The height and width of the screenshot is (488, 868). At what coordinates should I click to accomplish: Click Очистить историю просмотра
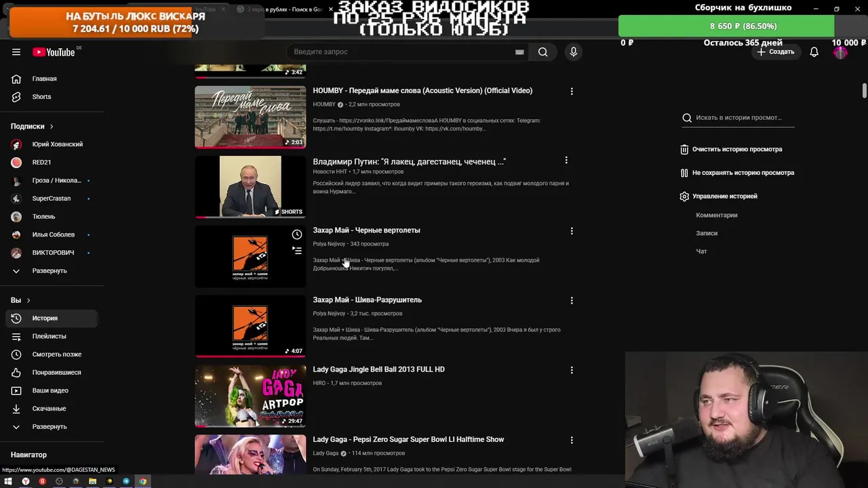731,149
